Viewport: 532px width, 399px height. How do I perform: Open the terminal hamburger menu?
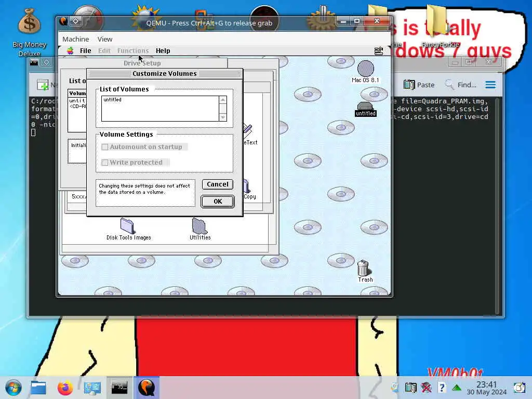point(490,85)
